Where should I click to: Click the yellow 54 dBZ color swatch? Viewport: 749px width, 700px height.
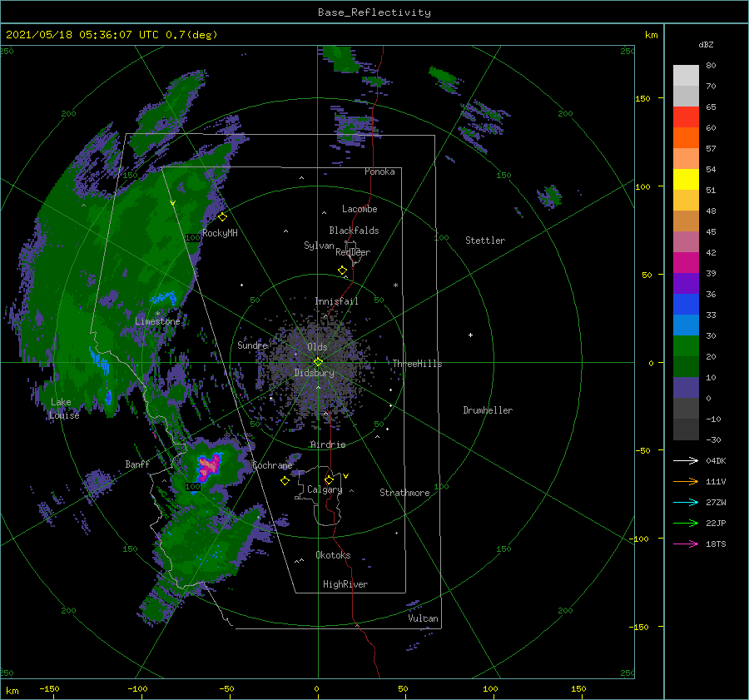pyautogui.click(x=686, y=179)
